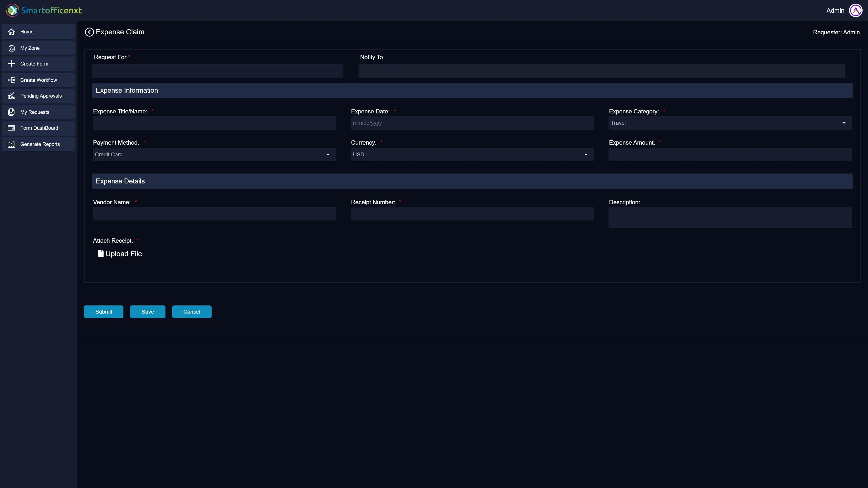Screen dimensions: 868x488
Task: Click the Vendor Name input field
Action: pos(214,213)
